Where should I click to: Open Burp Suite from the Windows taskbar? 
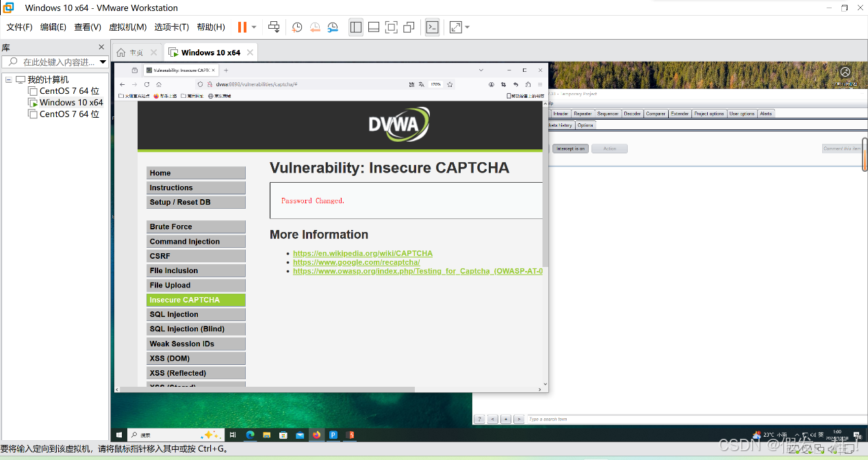coord(350,435)
